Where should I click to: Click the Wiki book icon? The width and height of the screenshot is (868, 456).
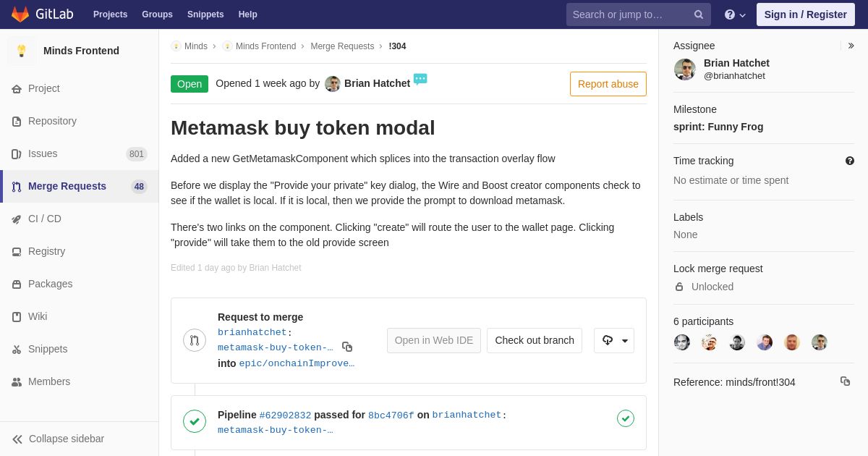pyautogui.click(x=17, y=317)
